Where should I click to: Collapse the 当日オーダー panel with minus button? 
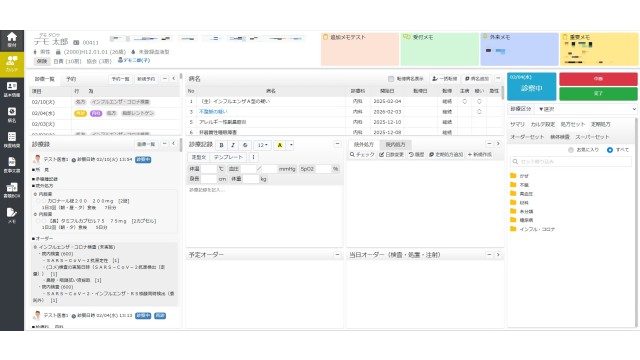489,255
